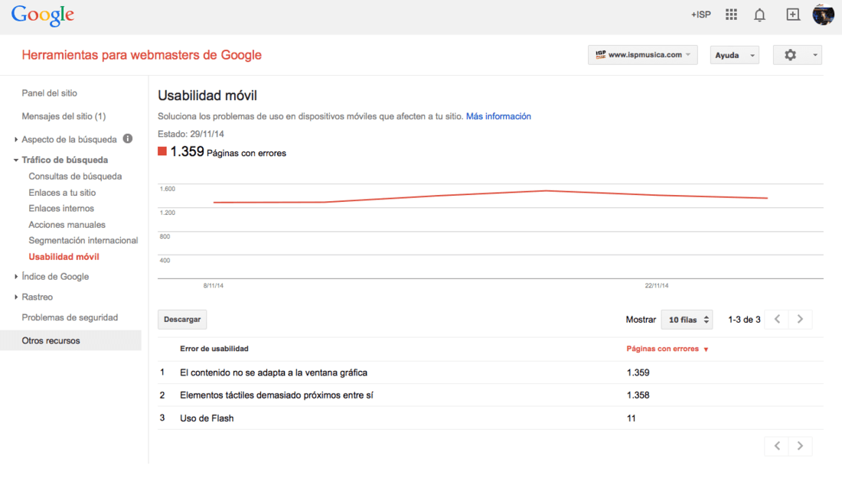Open Elementos táctiles demasiado próximos row
This screenshot has height=504, width=842.
tap(490, 395)
